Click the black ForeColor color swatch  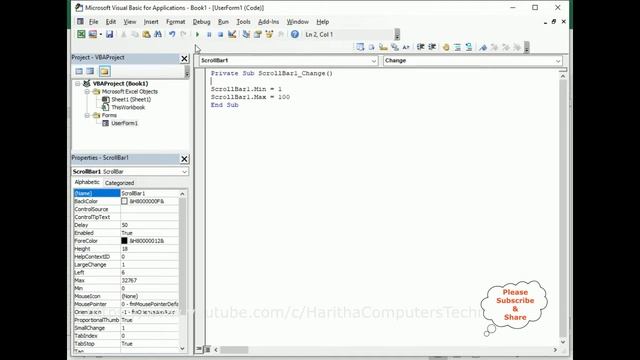tap(124, 241)
